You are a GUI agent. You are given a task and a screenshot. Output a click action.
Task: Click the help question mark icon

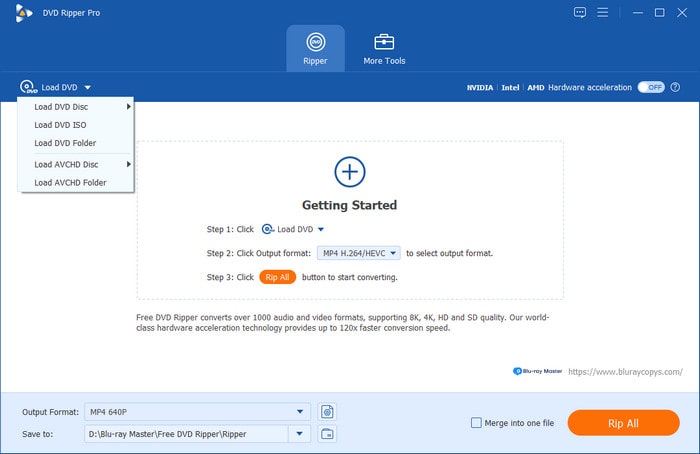pyautogui.click(x=676, y=87)
